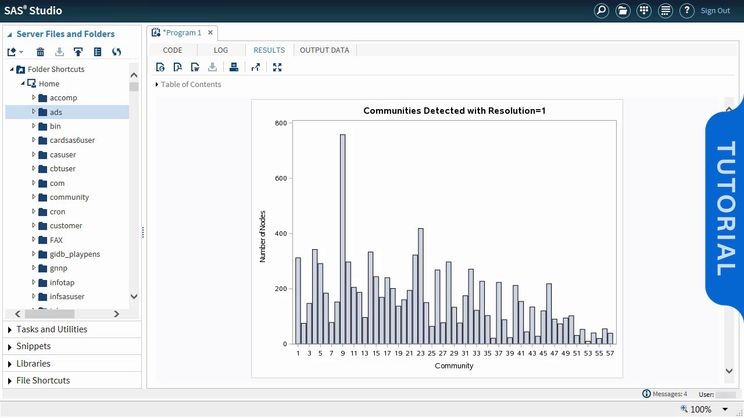Click the Upload icon in files panel

point(78,52)
